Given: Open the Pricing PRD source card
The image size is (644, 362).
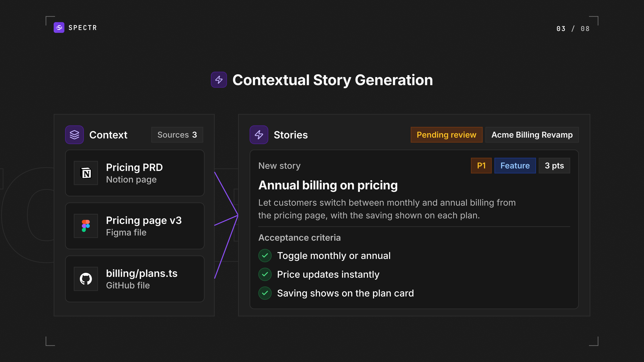Looking at the screenshot, I should pyautogui.click(x=135, y=173).
